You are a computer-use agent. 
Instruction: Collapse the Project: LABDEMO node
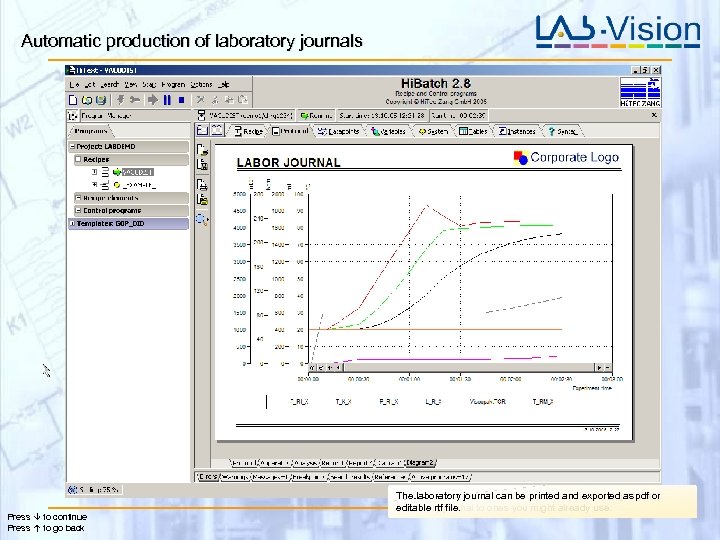click(x=72, y=146)
